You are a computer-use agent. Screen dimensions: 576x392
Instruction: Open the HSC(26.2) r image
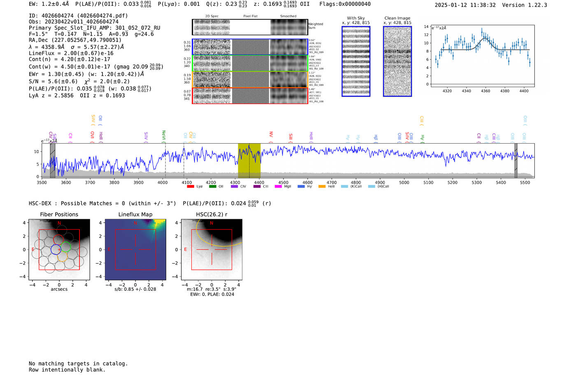[211, 249]
